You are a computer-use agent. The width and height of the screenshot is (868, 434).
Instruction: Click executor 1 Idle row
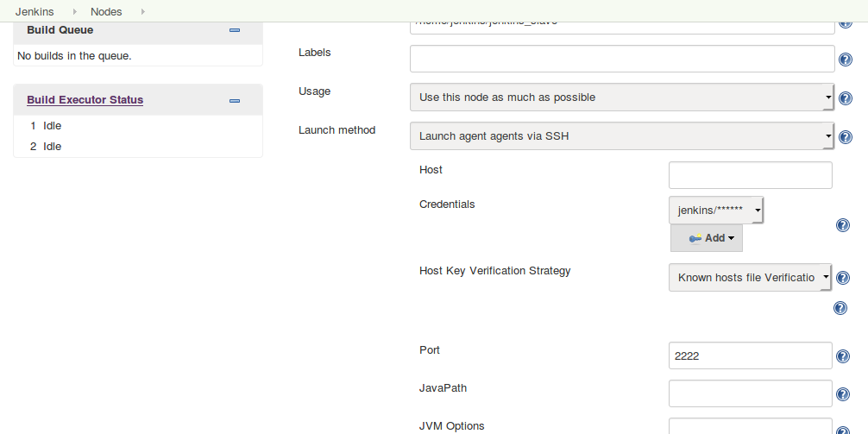pyautogui.click(x=138, y=126)
